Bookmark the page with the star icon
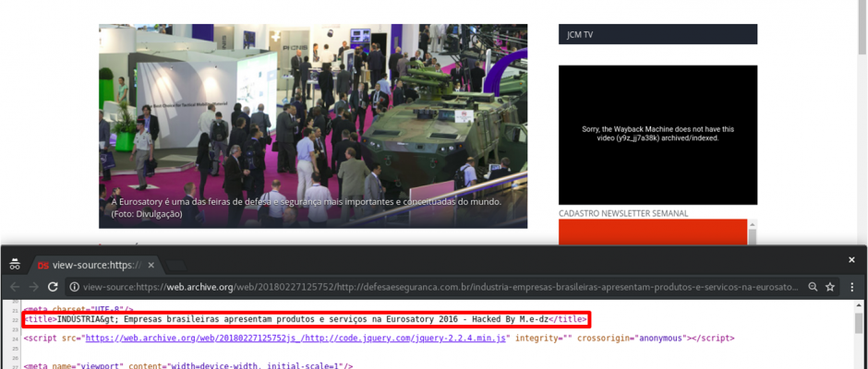This screenshot has height=369, width=868. (x=830, y=287)
